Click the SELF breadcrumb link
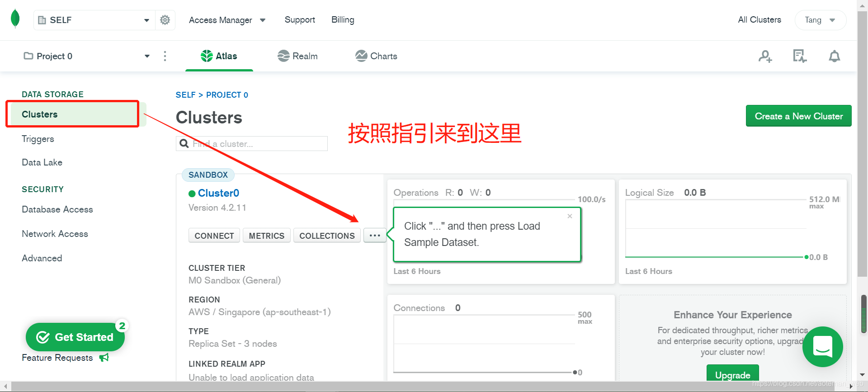 click(x=185, y=95)
